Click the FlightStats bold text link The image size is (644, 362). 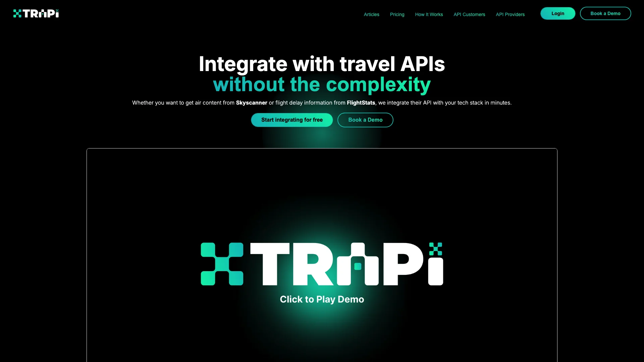361,103
